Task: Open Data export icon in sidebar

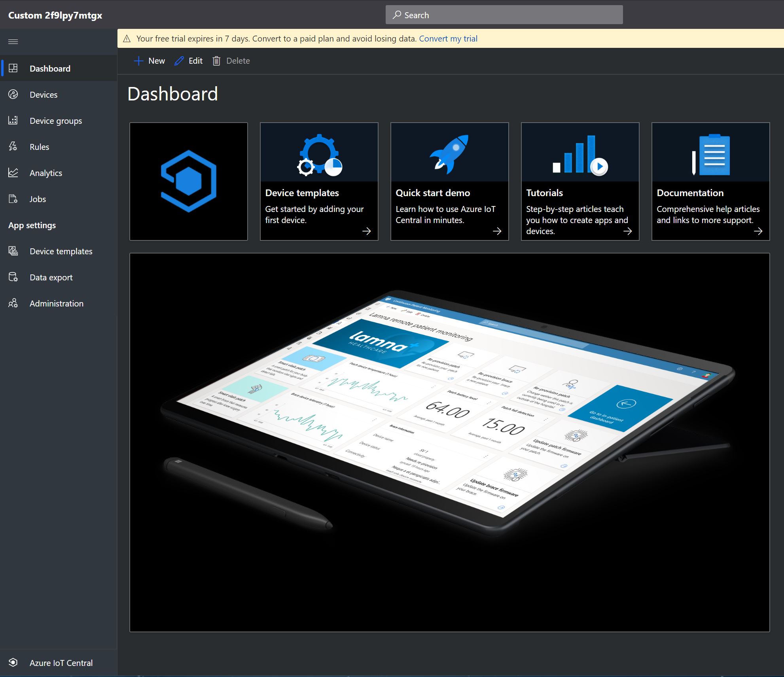Action: coord(13,277)
